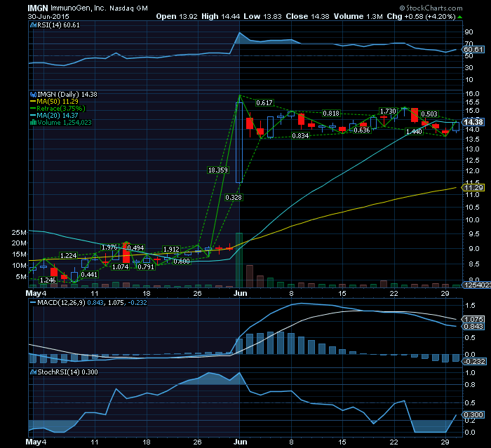Click the 1.075 MACD signal tag on the right axis
491x448 pixels.
[x=473, y=319]
